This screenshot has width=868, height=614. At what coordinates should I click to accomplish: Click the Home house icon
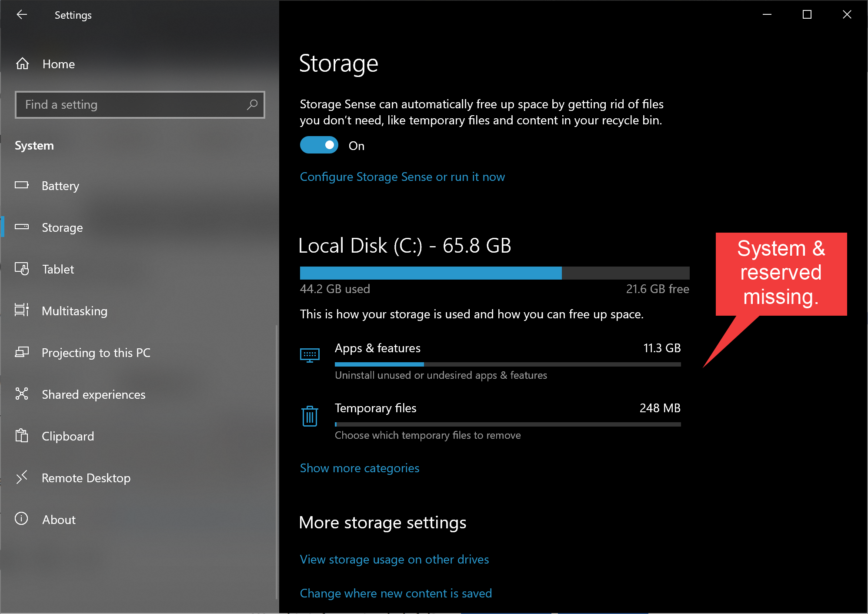[x=23, y=64]
